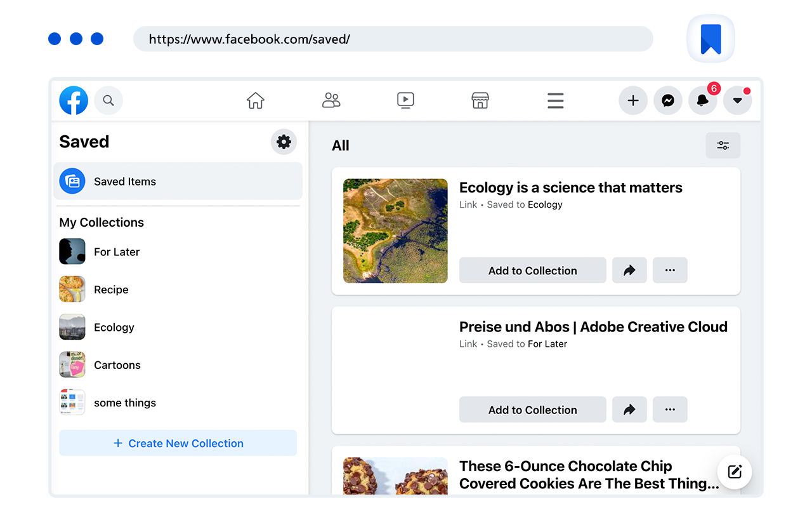Open Saved settings gear
This screenshot has height=508, width=812.
click(284, 142)
